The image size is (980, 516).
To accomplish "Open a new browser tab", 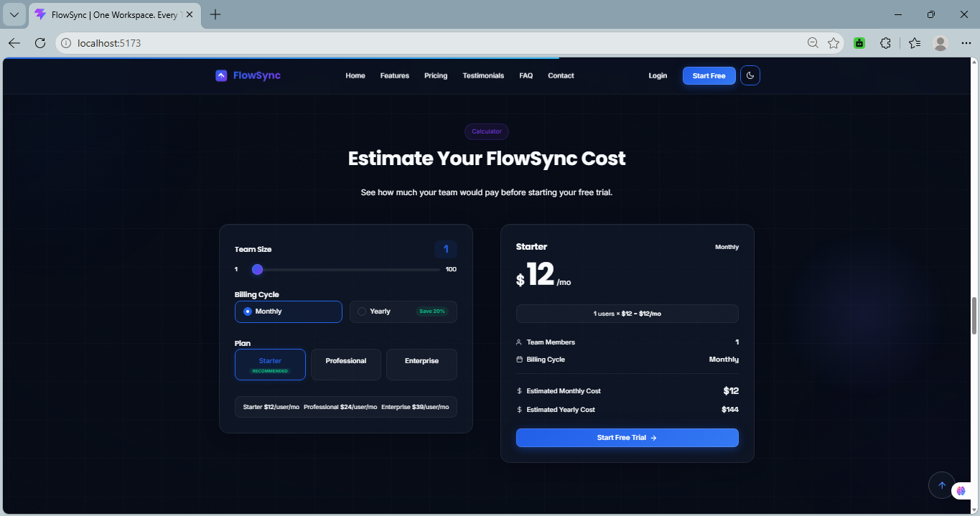I will 215,14.
